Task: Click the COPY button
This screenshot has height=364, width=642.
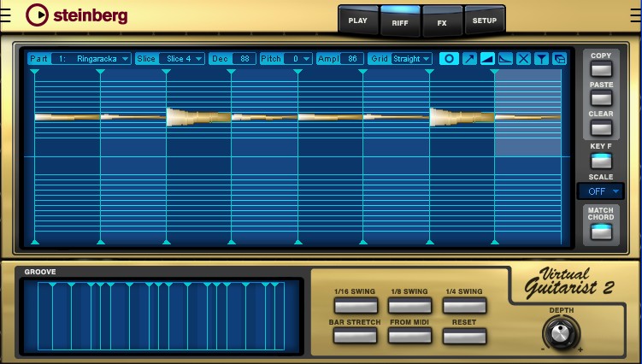Action: (601, 68)
